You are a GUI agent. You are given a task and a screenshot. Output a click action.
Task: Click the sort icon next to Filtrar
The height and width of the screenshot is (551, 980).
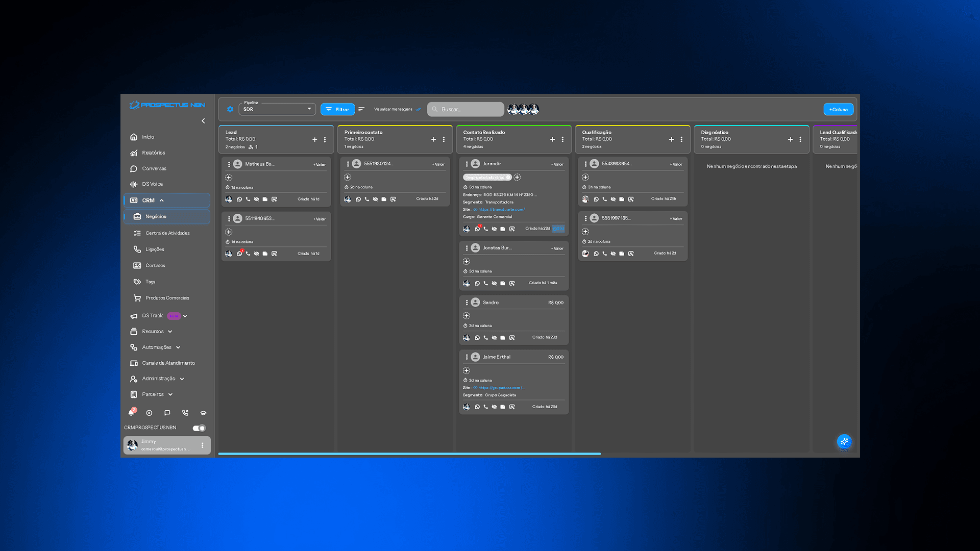pos(361,109)
